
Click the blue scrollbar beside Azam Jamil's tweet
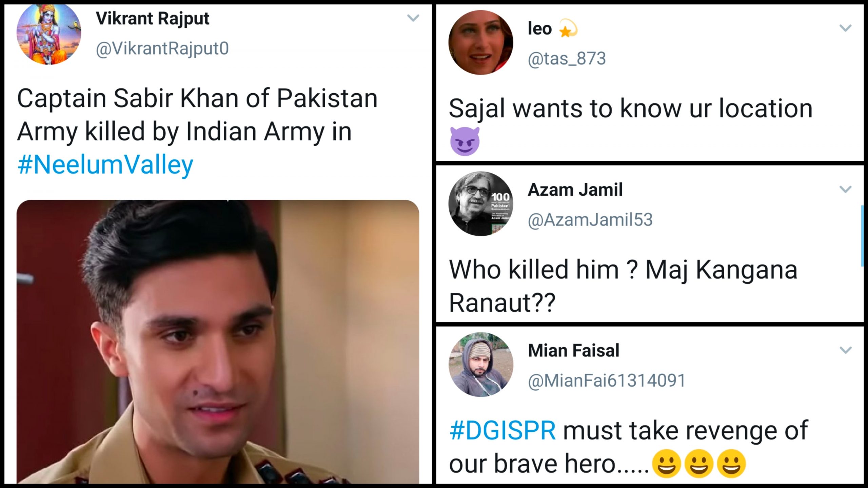(863, 236)
